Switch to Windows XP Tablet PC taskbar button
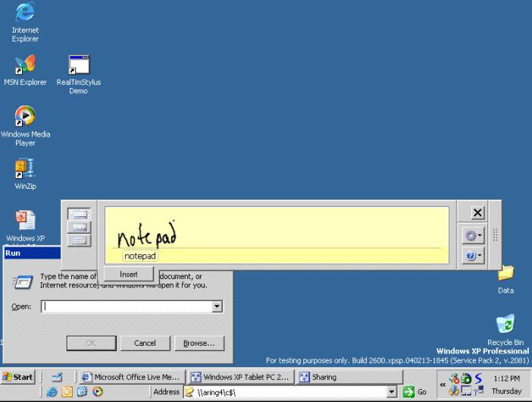Viewport: 532px width, 402px height. (241, 377)
